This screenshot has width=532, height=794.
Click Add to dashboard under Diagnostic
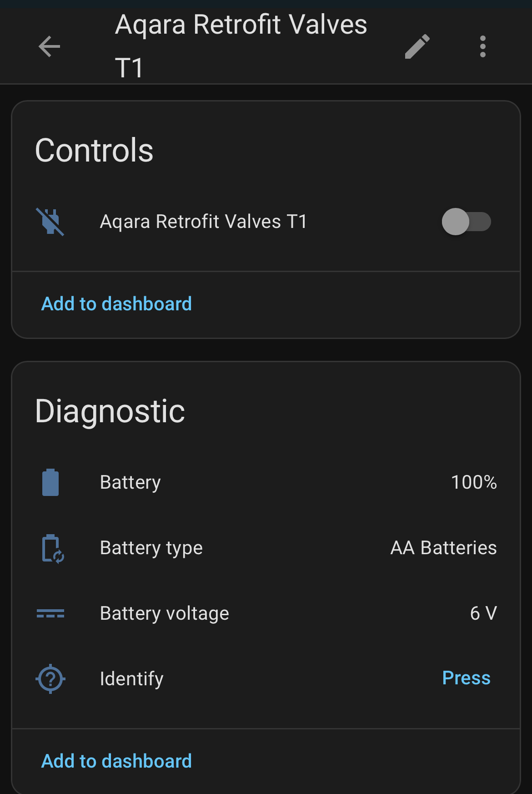click(116, 761)
